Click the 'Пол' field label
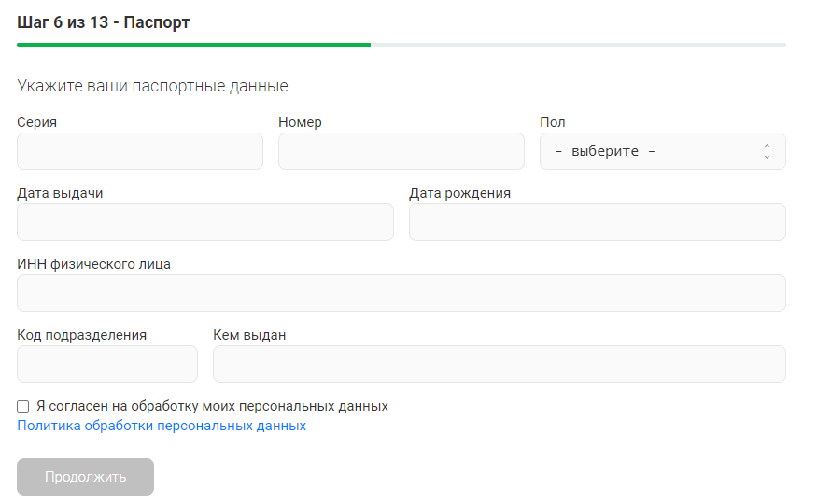Image resolution: width=817 pixels, height=504 pixels. click(553, 122)
